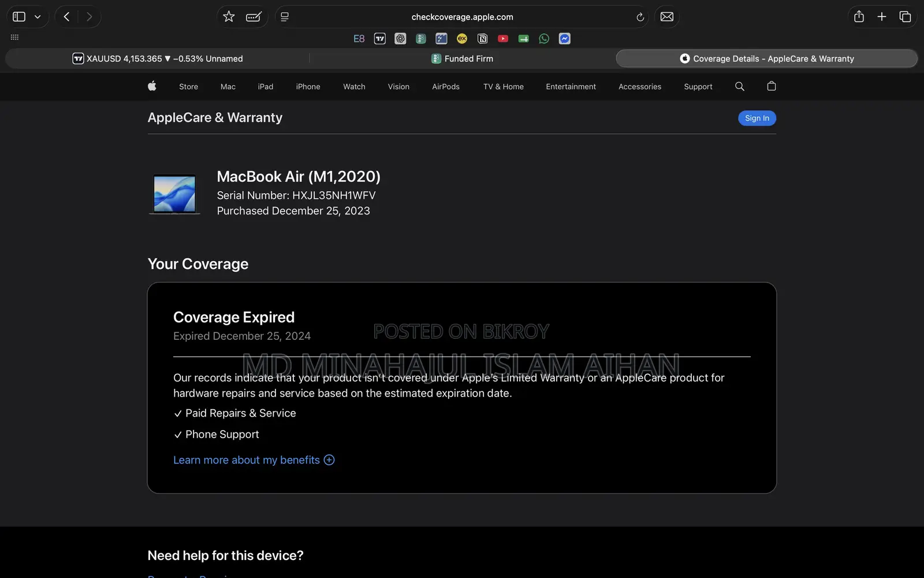Open the yellow 'ex' favorite bookmark
The height and width of the screenshot is (578, 924).
(462, 39)
